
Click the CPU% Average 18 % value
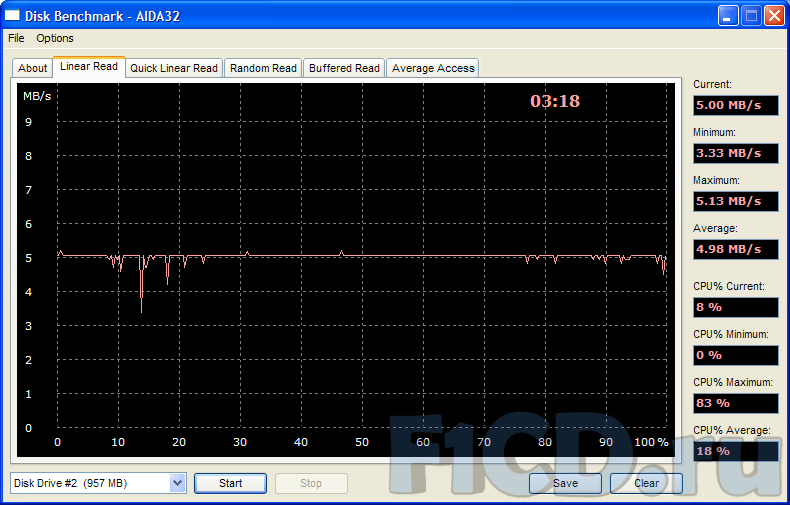point(736,451)
